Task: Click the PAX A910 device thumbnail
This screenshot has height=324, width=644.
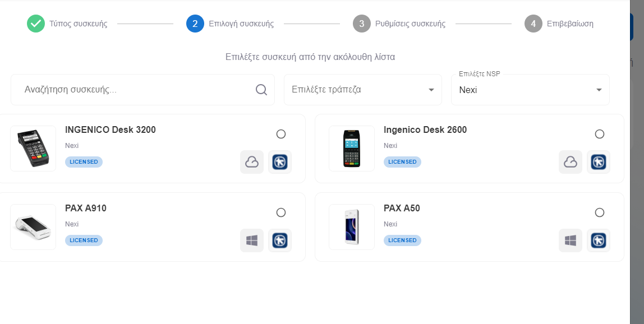Action: (33, 227)
